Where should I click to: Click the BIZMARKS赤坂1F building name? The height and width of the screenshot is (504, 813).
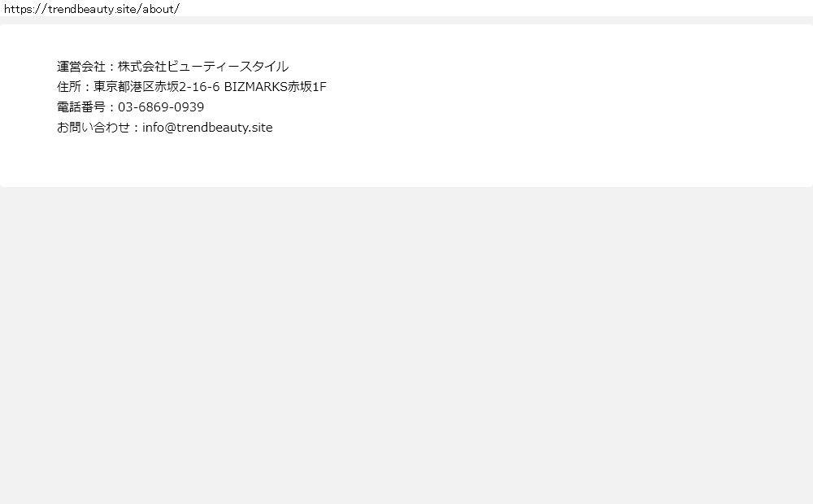click(x=276, y=87)
